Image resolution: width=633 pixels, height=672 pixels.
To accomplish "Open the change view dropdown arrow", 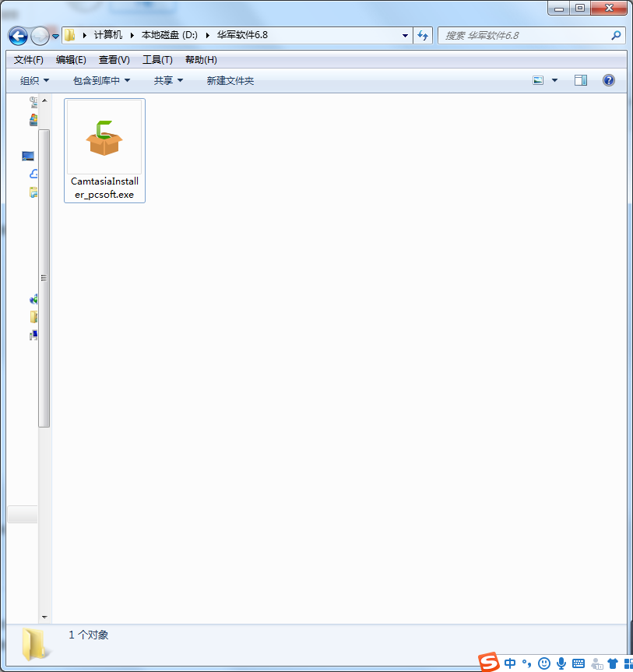I will point(553,79).
